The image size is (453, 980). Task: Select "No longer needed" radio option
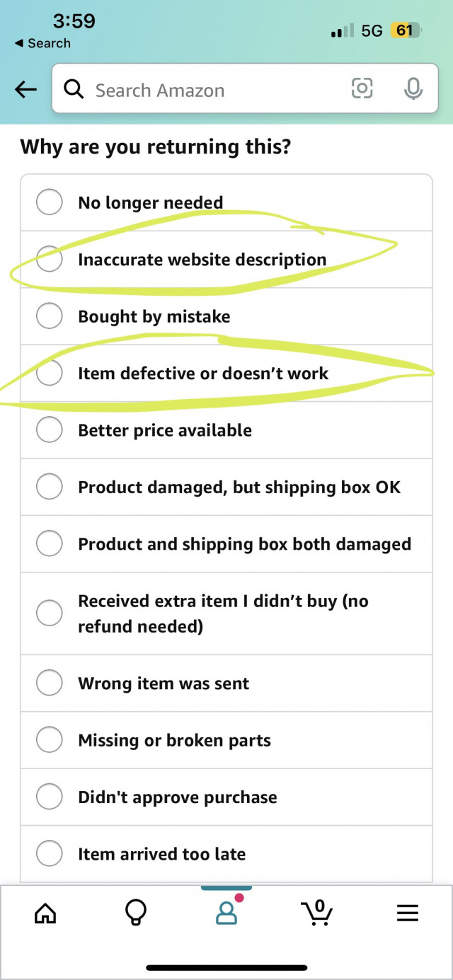pos(50,202)
